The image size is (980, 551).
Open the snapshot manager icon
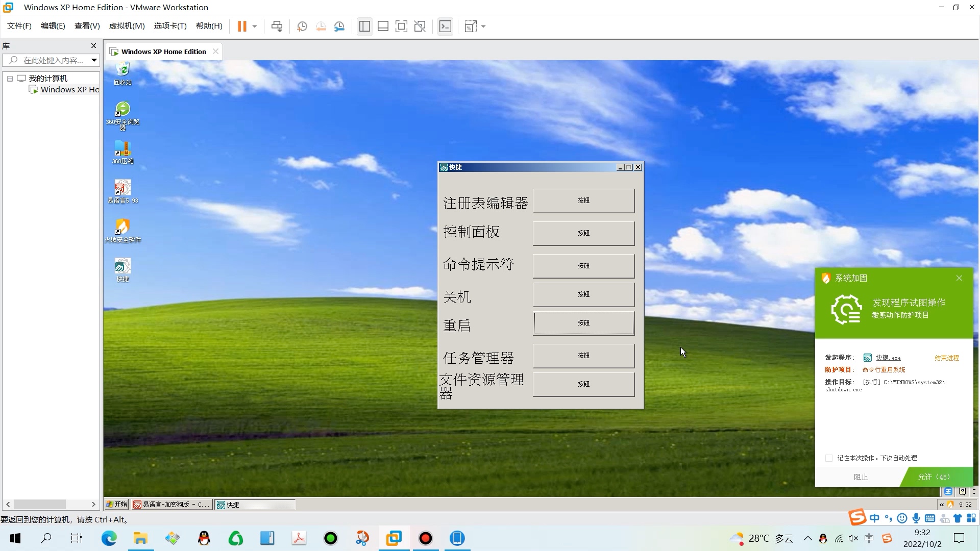(x=339, y=27)
